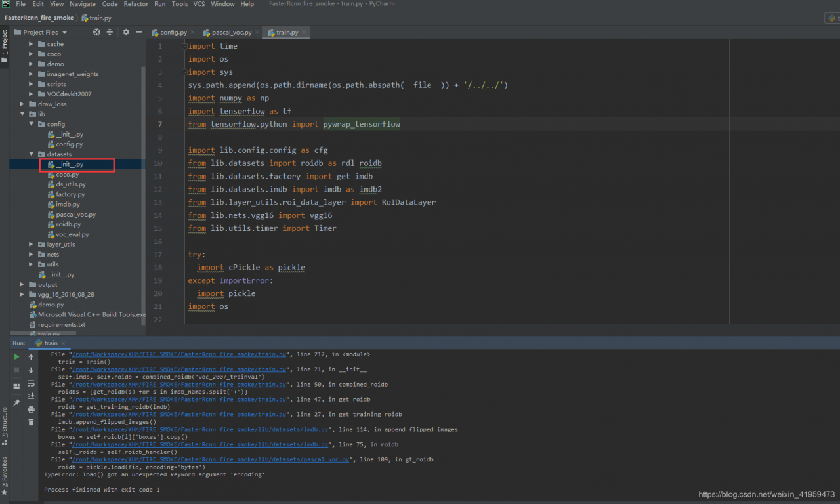Stop the running train process
840x504 pixels.
coord(16,369)
